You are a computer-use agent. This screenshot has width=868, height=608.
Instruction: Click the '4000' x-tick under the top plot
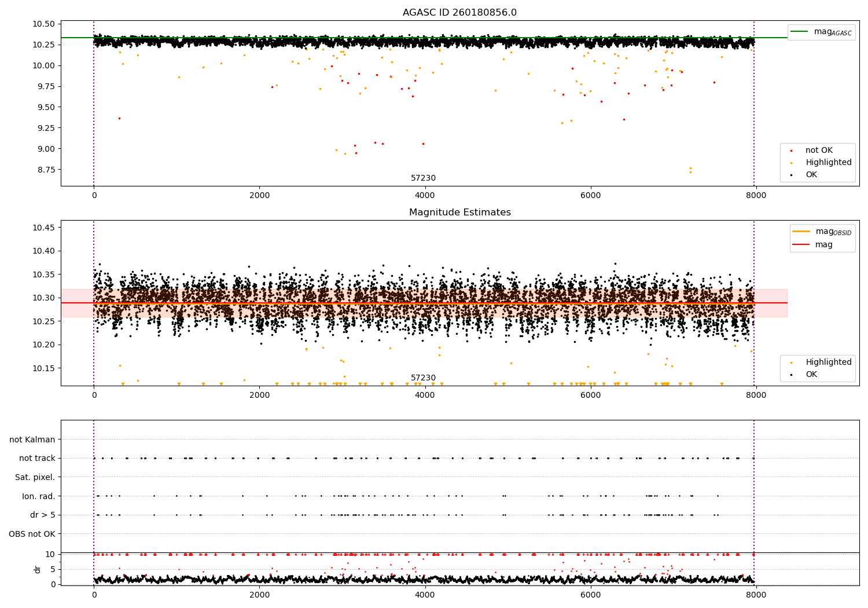tap(425, 195)
